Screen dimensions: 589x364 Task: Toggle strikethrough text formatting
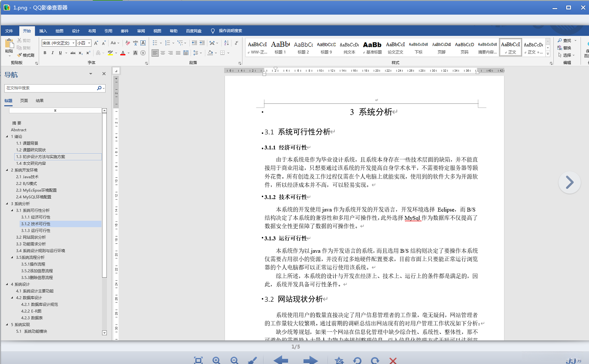coord(73,53)
